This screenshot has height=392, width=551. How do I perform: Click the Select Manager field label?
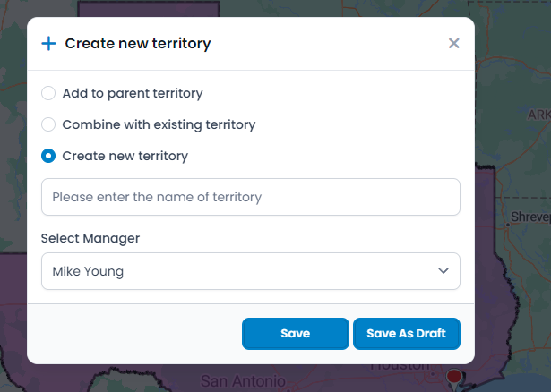pyautogui.click(x=90, y=238)
